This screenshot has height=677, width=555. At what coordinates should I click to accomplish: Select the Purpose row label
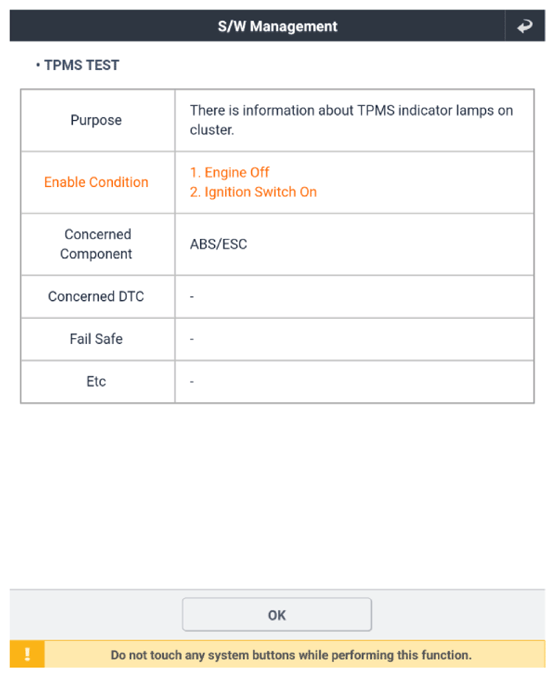click(x=96, y=120)
